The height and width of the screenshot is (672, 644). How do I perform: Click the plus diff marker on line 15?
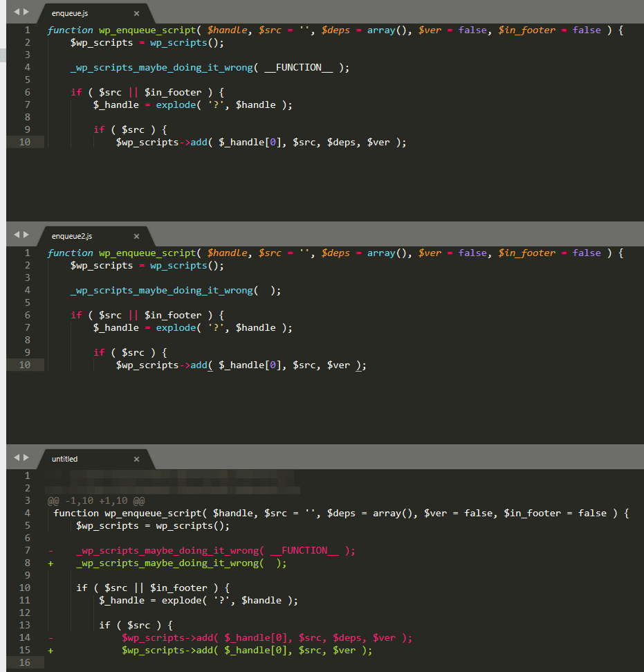pyautogui.click(x=49, y=650)
